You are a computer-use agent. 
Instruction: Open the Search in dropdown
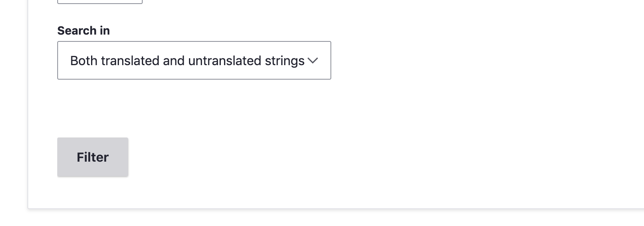194,60
